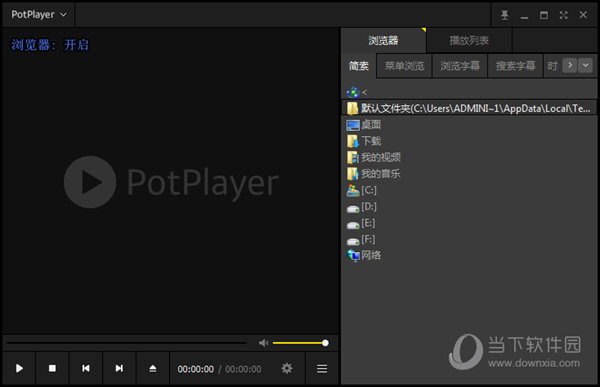Open the sub-tabs dropdown list arrow
600x387 pixels.
pos(585,65)
